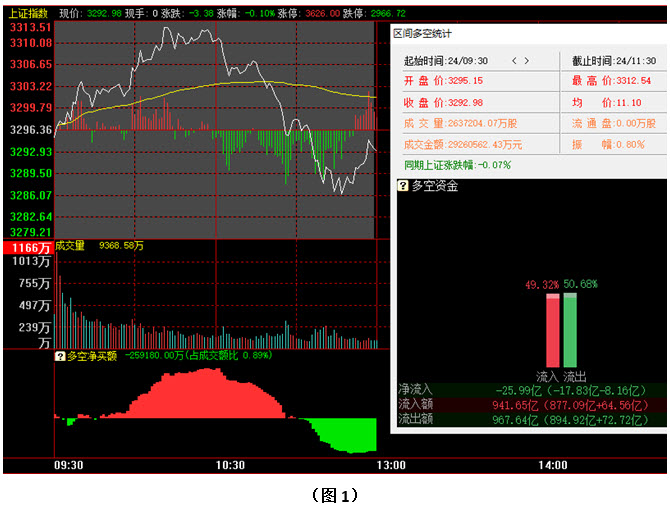
Task: Click the 流出额 outflow amount row
Action: pyautogui.click(x=527, y=419)
